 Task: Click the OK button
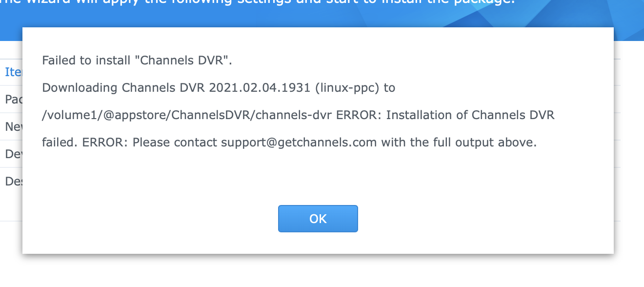click(x=318, y=219)
